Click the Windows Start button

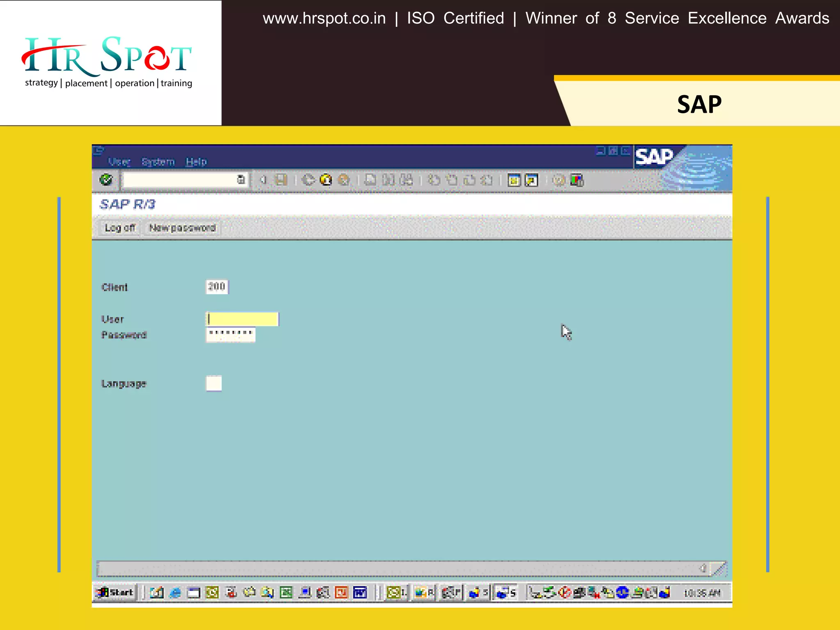(115, 592)
